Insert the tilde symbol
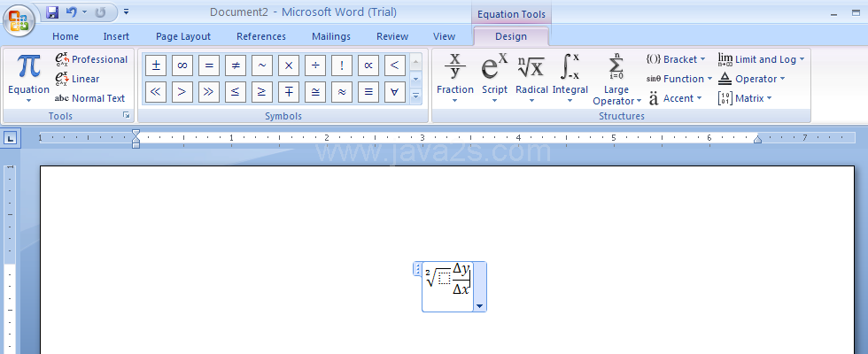Screen dimensions: 868x354 (262, 65)
